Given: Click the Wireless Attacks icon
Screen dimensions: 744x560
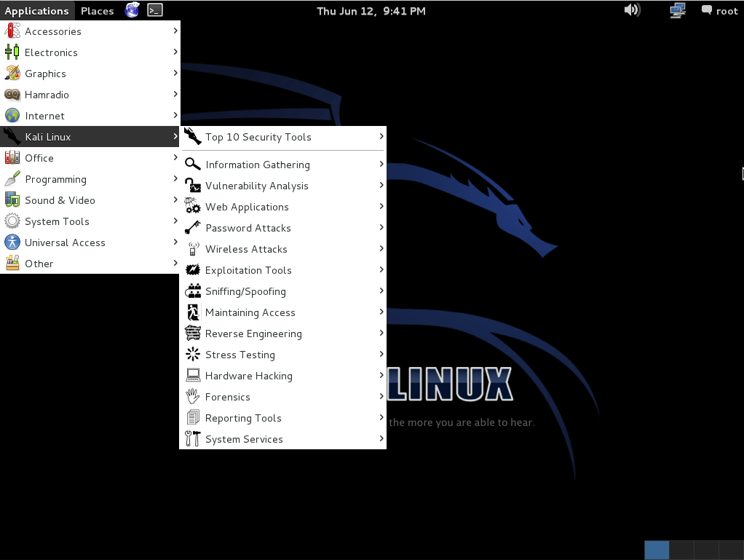Looking at the screenshot, I should [x=191, y=249].
